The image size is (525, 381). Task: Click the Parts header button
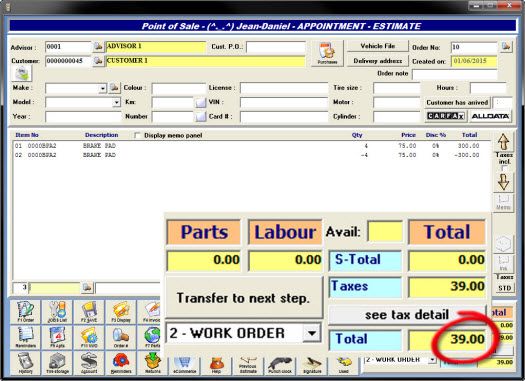point(204,232)
